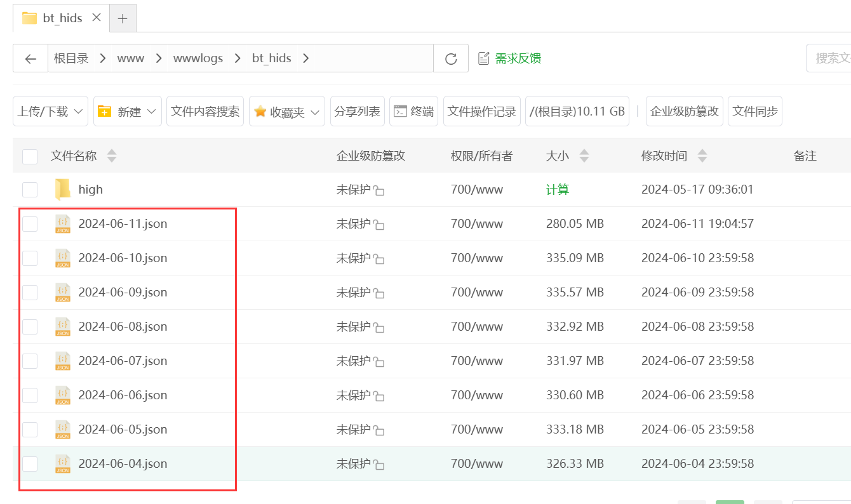Check the box for high folder

click(x=30, y=189)
